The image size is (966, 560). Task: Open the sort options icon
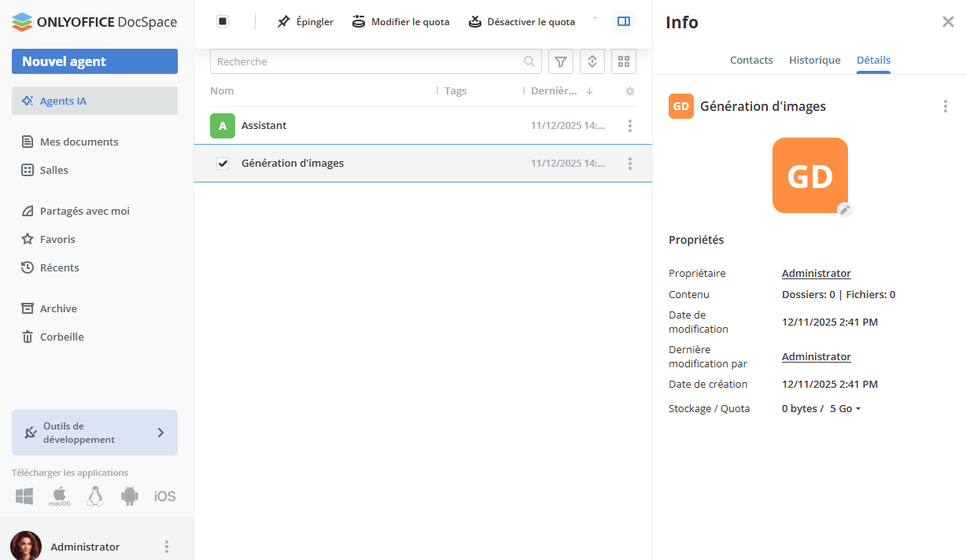coord(592,61)
